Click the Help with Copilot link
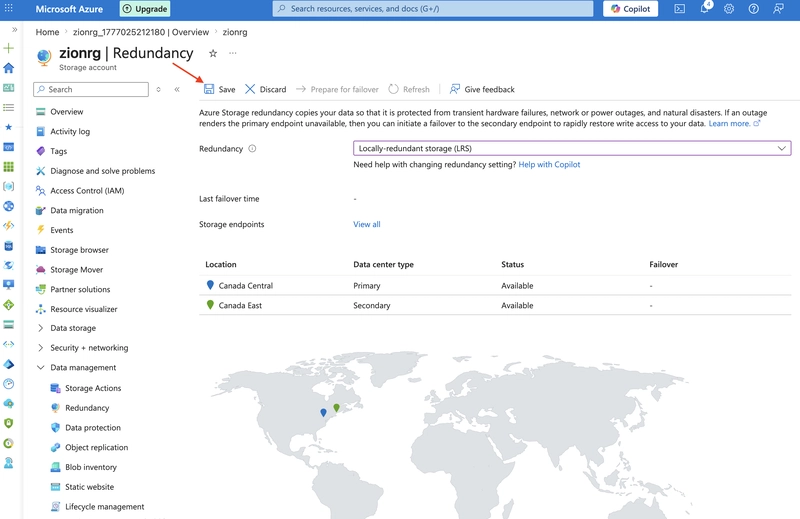This screenshot has height=519, width=800. [x=549, y=164]
